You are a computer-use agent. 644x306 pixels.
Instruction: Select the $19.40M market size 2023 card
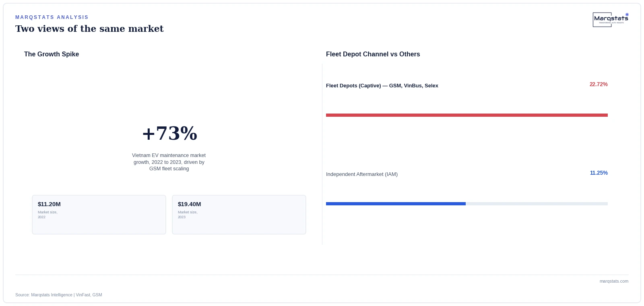pyautogui.click(x=239, y=215)
